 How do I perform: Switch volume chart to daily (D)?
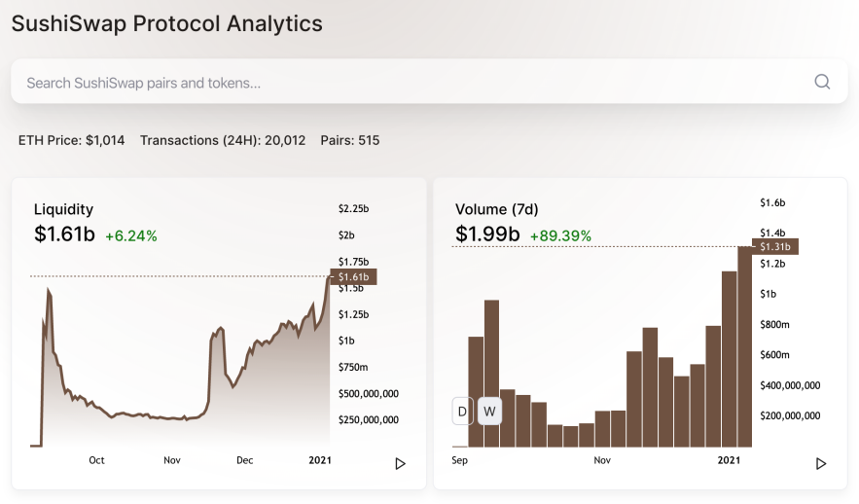click(462, 412)
